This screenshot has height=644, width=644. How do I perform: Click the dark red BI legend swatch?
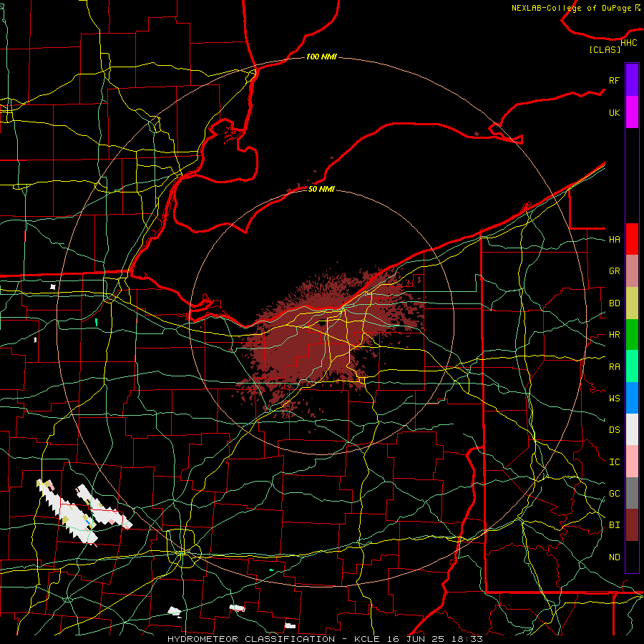632,525
